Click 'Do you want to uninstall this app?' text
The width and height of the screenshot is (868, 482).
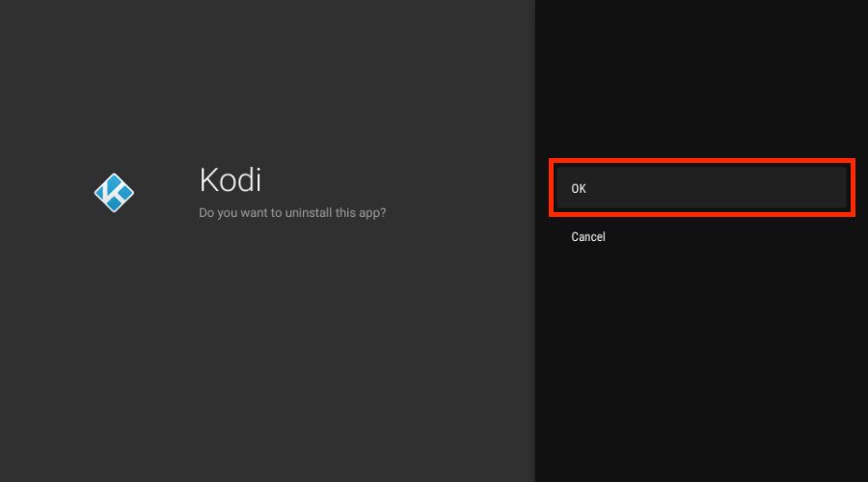pos(292,212)
